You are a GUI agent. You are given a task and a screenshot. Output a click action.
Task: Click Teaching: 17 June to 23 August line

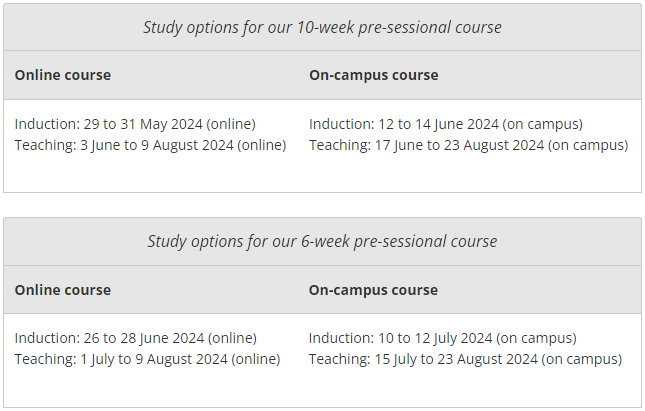(469, 145)
